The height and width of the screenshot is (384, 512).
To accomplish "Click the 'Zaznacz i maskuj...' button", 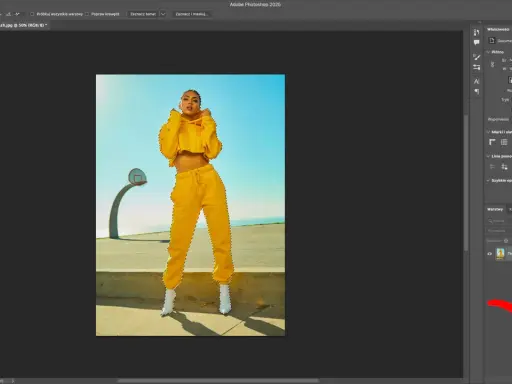I will [x=192, y=14].
